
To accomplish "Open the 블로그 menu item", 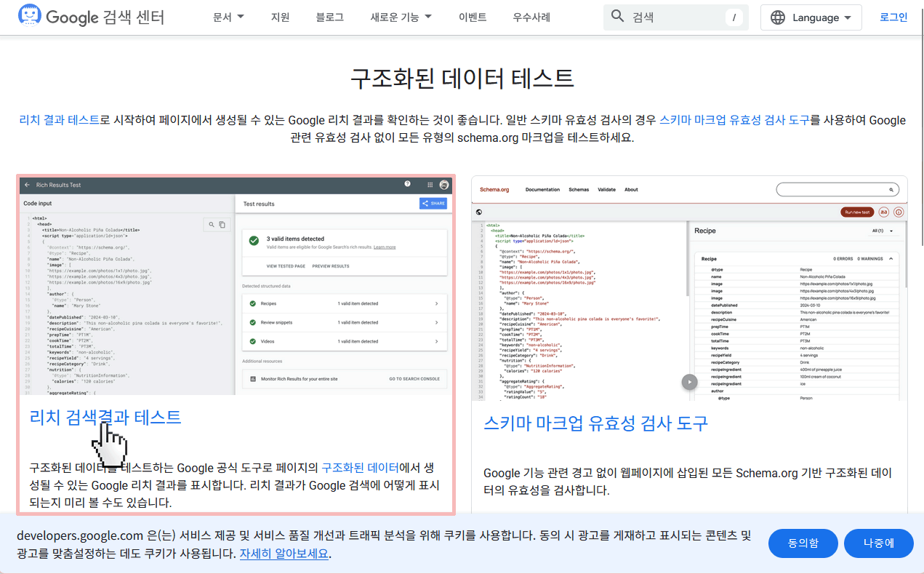I will [330, 17].
